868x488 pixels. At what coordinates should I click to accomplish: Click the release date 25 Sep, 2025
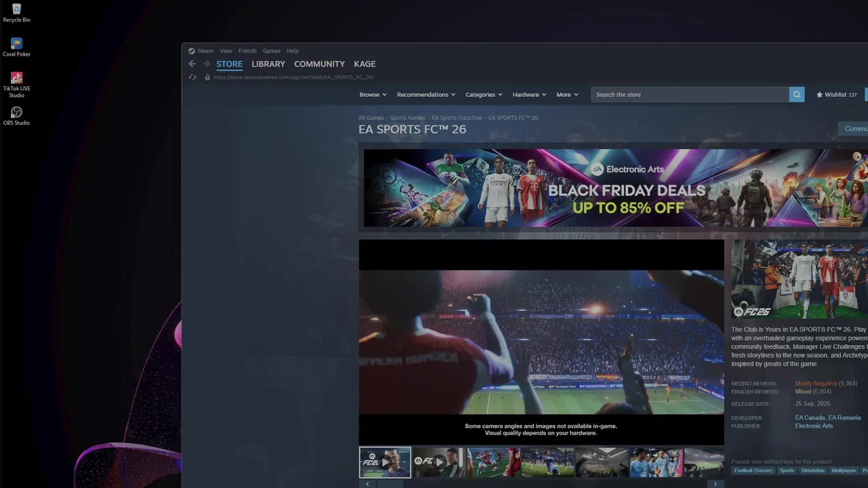point(812,404)
